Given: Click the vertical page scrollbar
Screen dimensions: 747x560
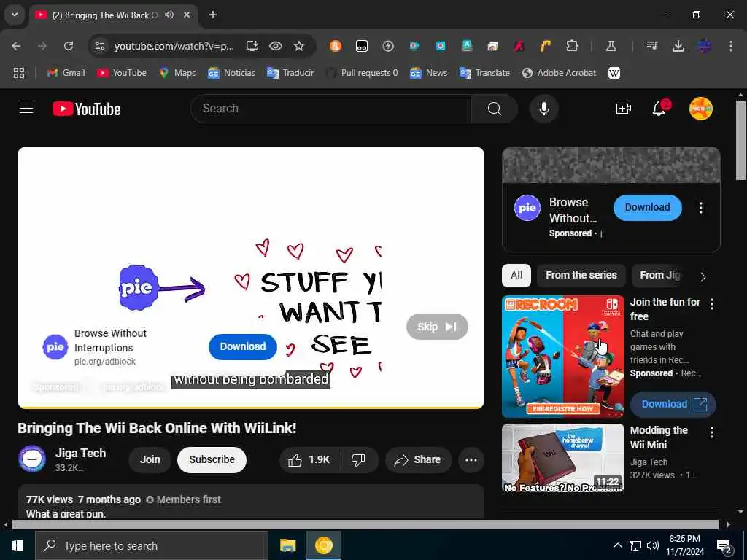Looking at the screenshot, I should pyautogui.click(x=740, y=141).
